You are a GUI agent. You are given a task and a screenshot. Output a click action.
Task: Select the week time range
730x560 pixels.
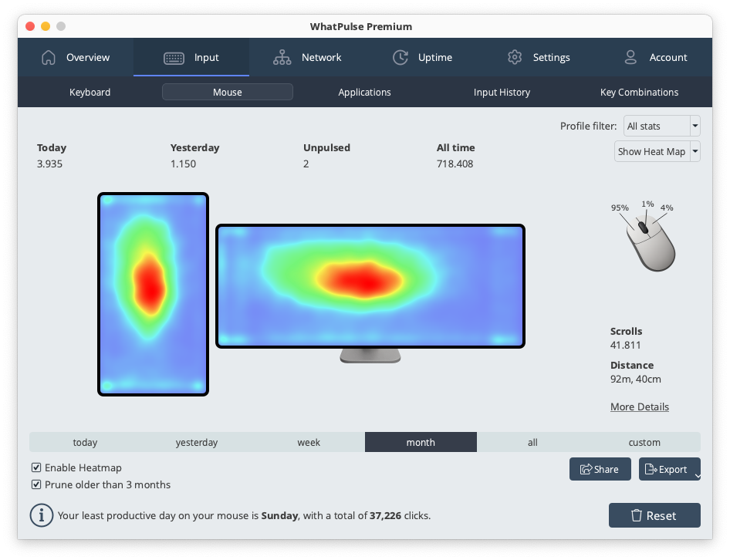[x=309, y=442]
